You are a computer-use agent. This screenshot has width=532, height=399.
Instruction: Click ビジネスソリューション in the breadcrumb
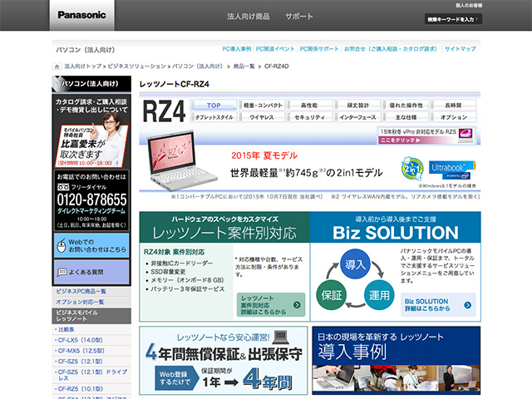[x=136, y=66]
